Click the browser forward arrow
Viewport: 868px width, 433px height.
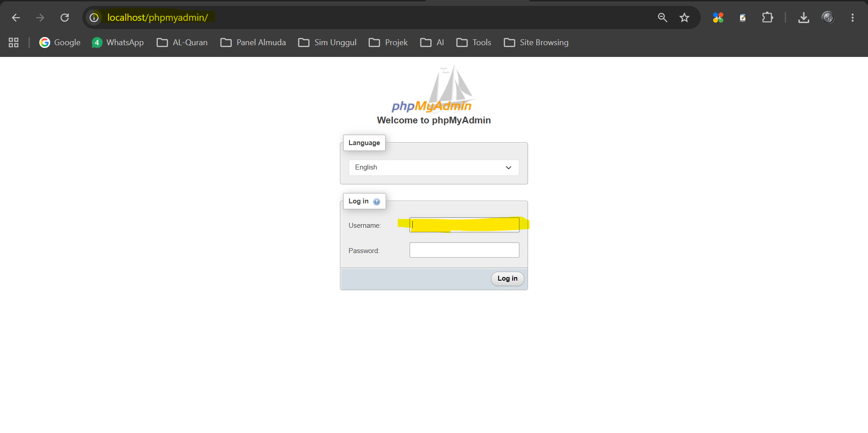(40, 18)
